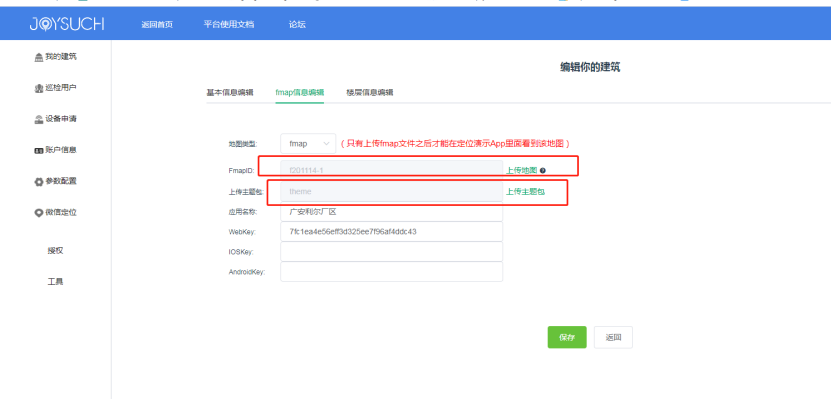Open 平台使用文档 in top nav
The width and height of the screenshot is (831, 399).
[228, 24]
